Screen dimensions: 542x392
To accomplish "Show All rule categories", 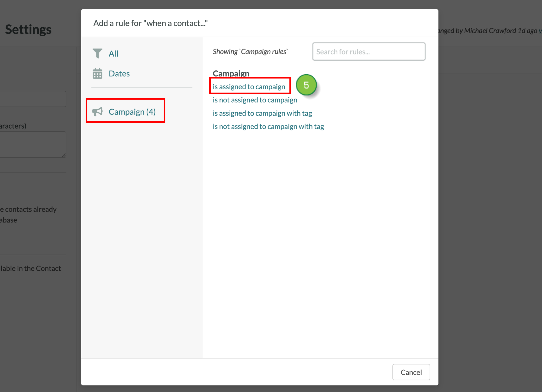I will 113,54.
